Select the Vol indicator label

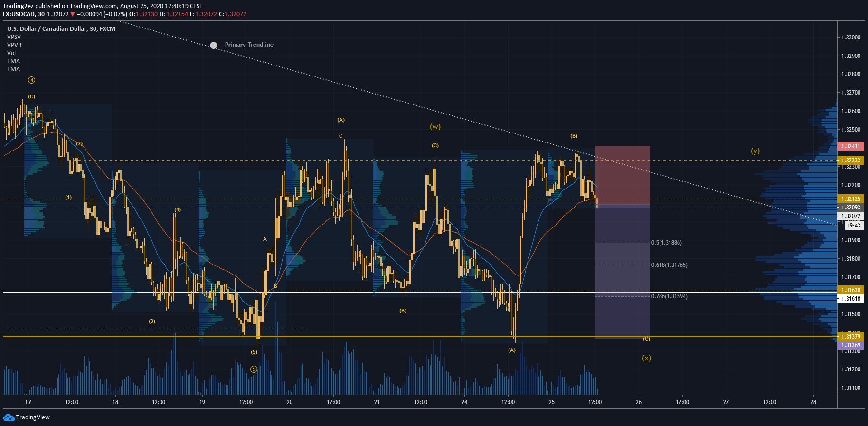tap(11, 53)
